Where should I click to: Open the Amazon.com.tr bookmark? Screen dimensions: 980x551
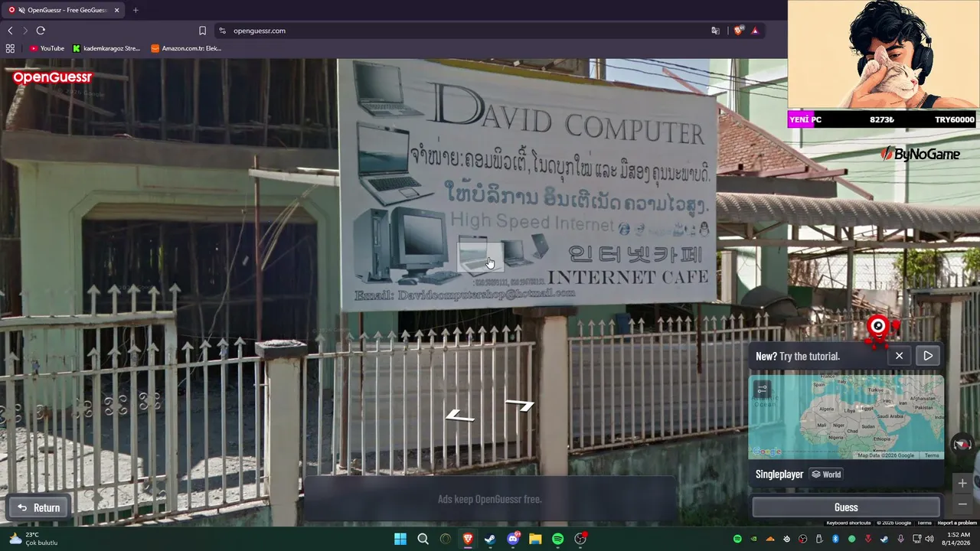[186, 48]
